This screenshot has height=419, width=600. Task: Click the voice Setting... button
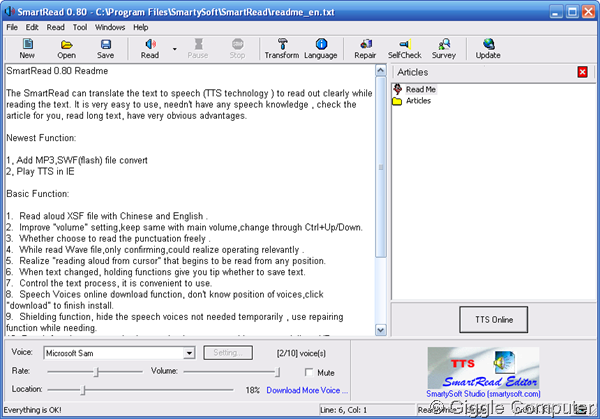point(228,353)
